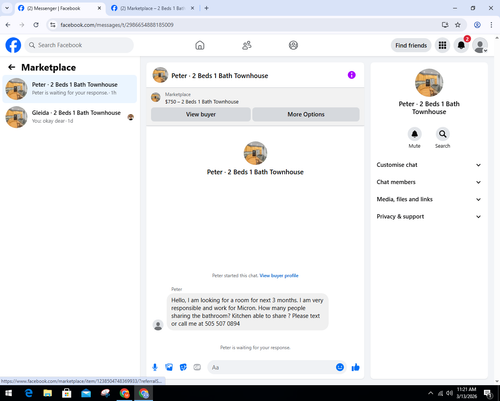Attach a file with the photo icon
Image resolution: width=500 pixels, height=401 pixels.
point(169,367)
